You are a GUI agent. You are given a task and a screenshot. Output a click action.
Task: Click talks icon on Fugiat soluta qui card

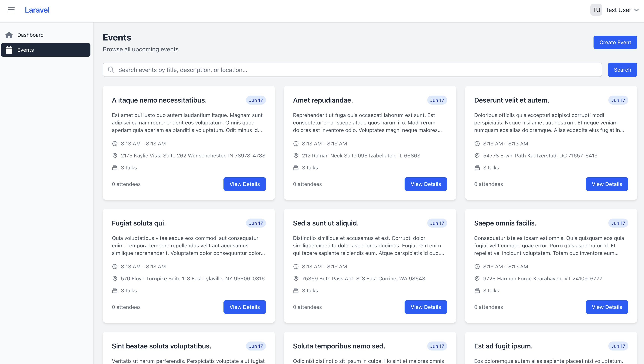115,291
